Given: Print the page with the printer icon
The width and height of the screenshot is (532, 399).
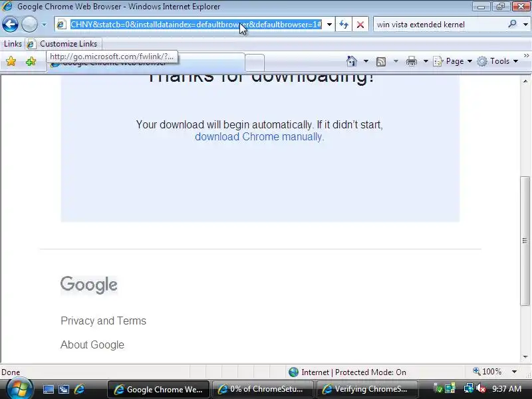Looking at the screenshot, I should pos(412,61).
